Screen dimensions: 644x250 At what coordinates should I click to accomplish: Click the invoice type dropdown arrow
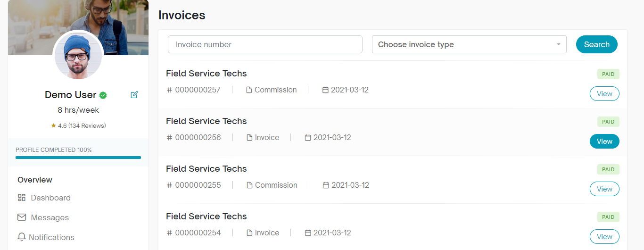[559, 44]
